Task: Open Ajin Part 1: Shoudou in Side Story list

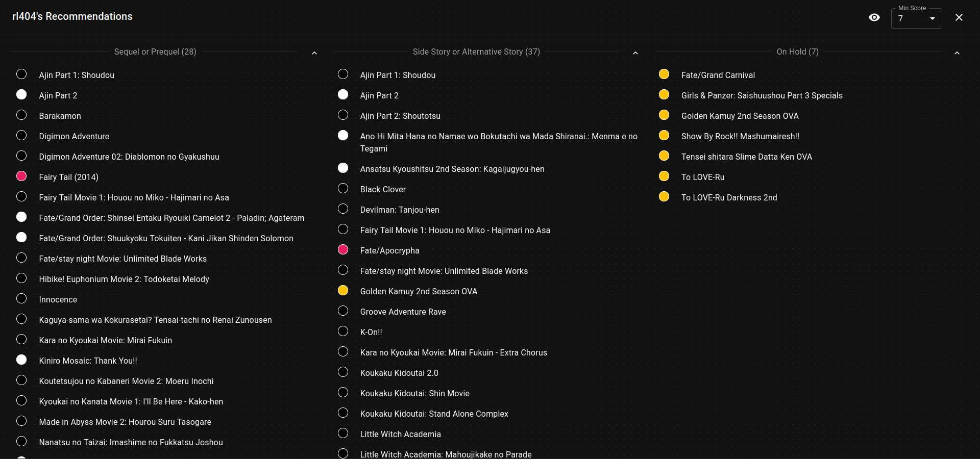Action: pos(398,75)
